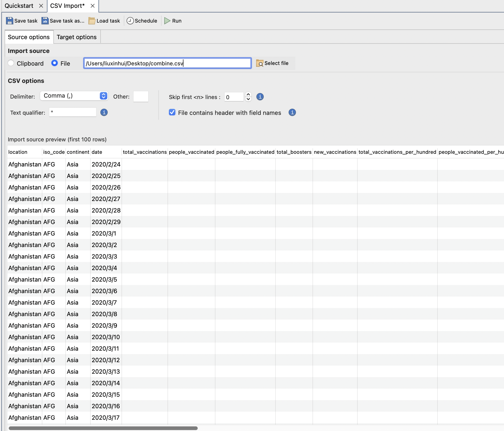Click info icon next to Text qualifier

tap(104, 112)
